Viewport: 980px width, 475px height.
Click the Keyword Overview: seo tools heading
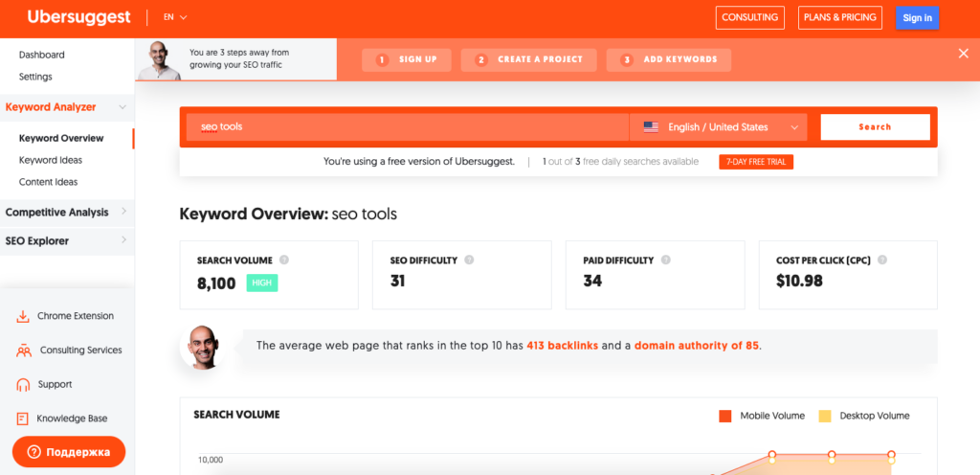(x=288, y=215)
